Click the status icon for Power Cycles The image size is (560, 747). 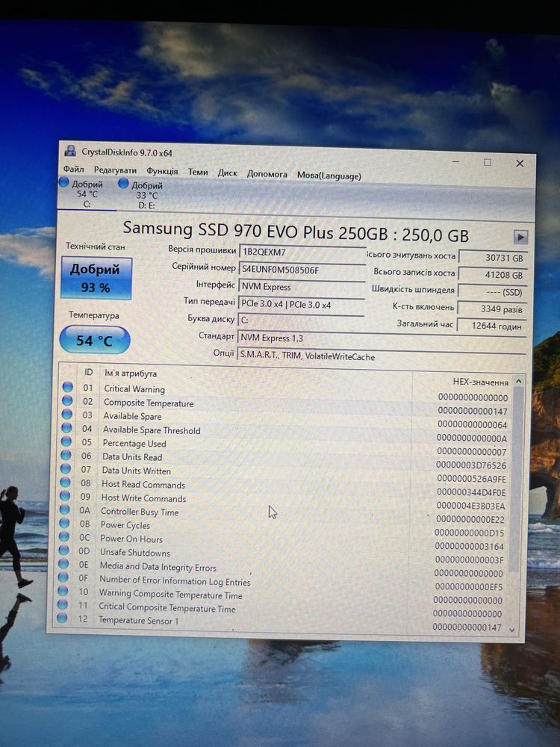pyautogui.click(x=63, y=523)
